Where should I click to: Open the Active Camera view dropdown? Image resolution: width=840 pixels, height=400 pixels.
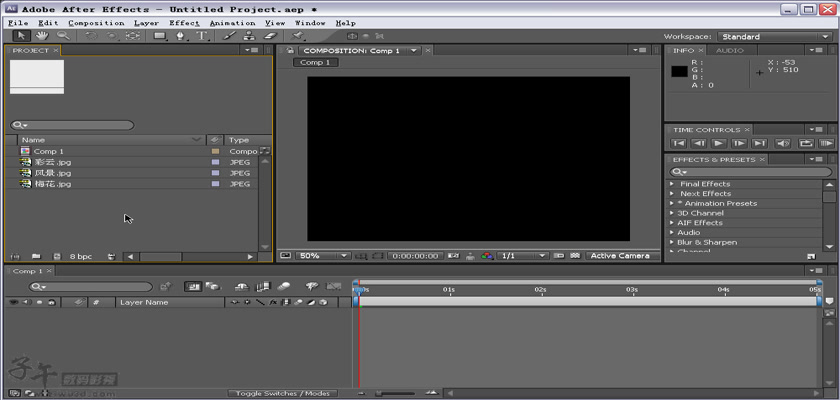[621, 256]
